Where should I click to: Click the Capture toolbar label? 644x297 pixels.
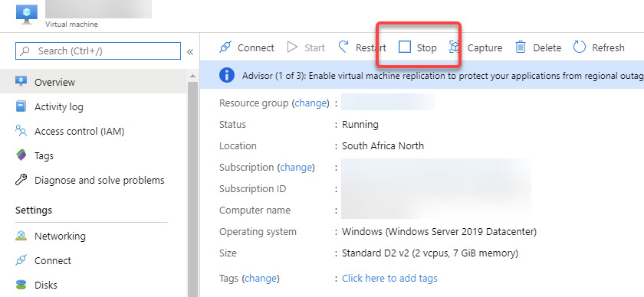click(x=485, y=48)
